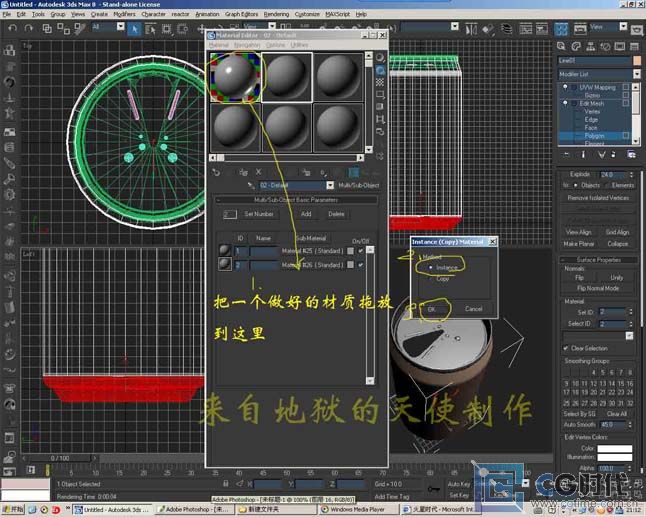Toggle checkered Background icon in Material Editor
Screen dimensions: 646x517
tap(380, 82)
